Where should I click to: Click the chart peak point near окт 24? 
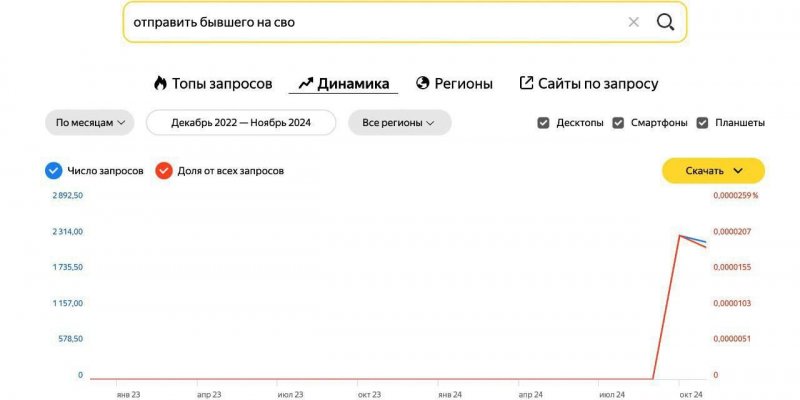pyautogui.click(x=680, y=235)
